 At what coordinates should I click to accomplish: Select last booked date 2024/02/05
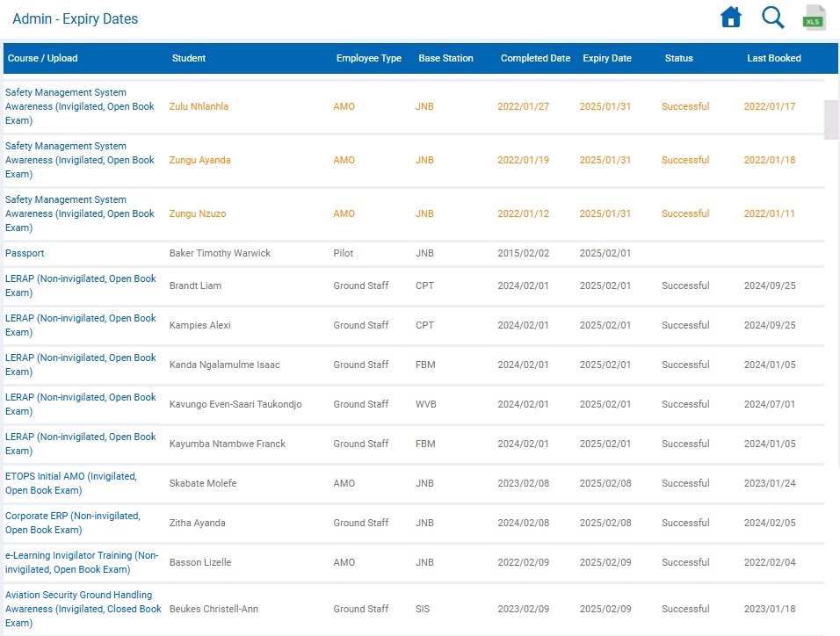pyautogui.click(x=770, y=523)
